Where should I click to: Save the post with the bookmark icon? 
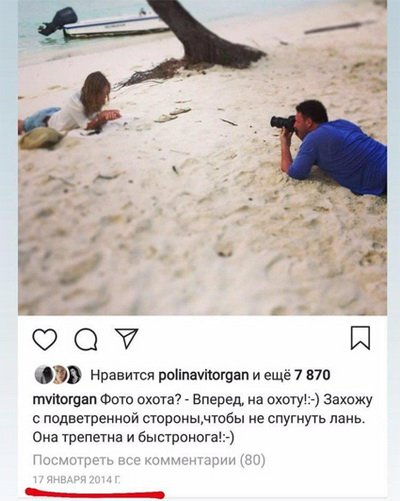(x=360, y=338)
